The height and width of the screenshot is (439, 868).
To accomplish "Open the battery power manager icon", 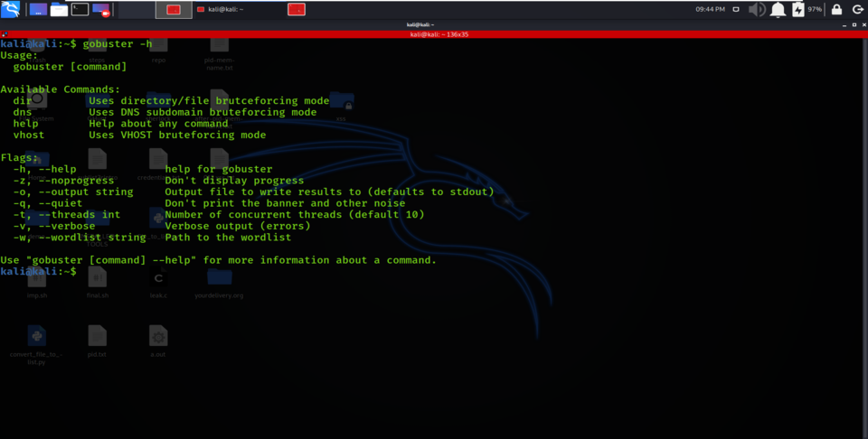I will tap(797, 9).
